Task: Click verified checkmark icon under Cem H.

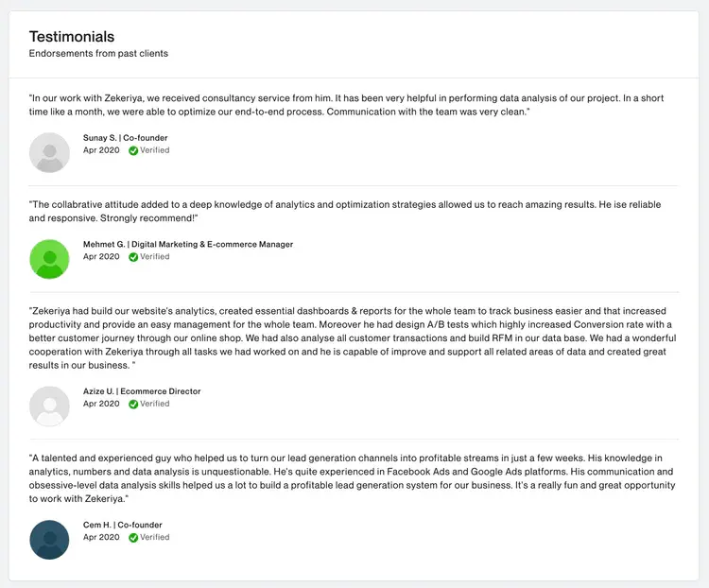Action: tap(133, 537)
